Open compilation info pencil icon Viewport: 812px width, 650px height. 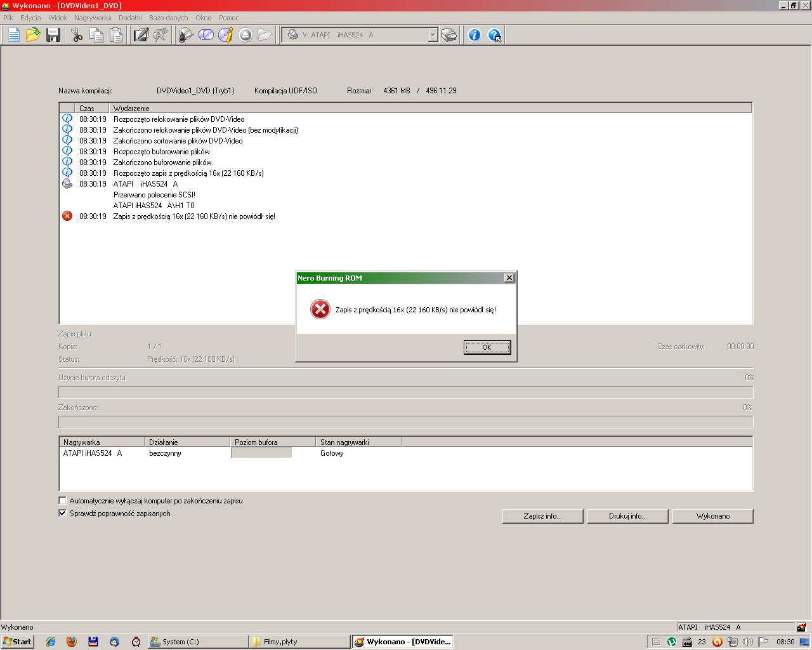click(x=141, y=35)
